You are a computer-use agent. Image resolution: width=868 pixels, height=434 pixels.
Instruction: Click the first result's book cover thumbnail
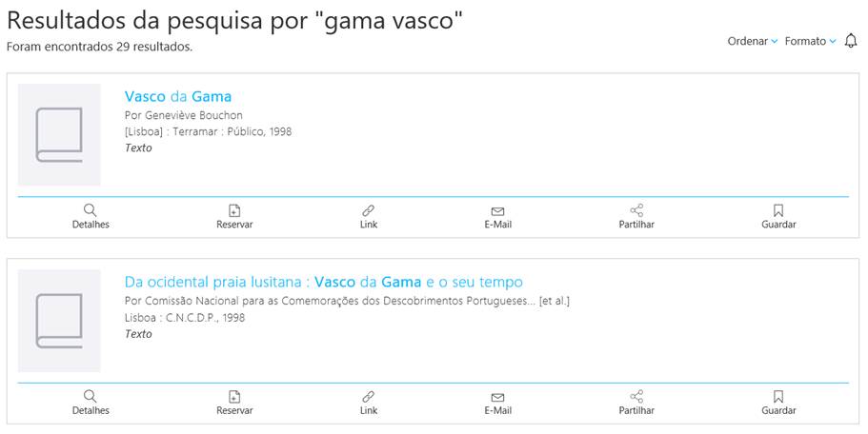(59, 134)
